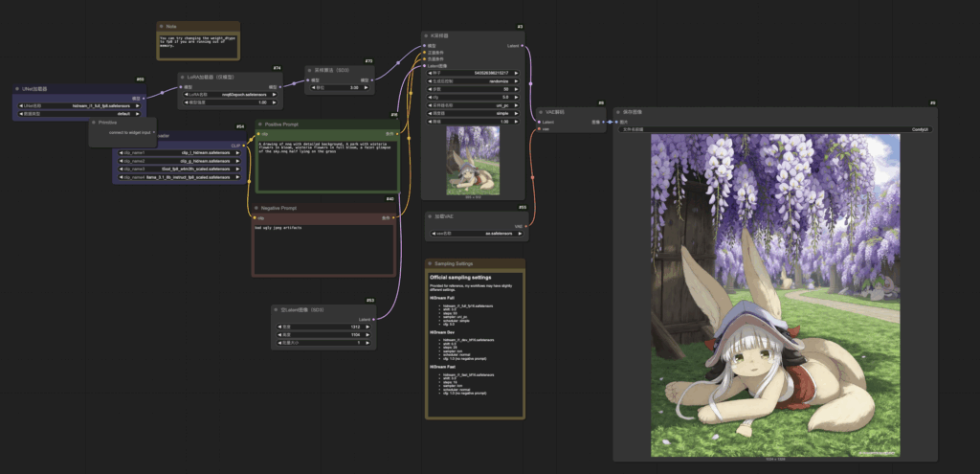980x474 pixels.
Task: Click the K采样器 Latent图像 input socket
Action: (424, 66)
